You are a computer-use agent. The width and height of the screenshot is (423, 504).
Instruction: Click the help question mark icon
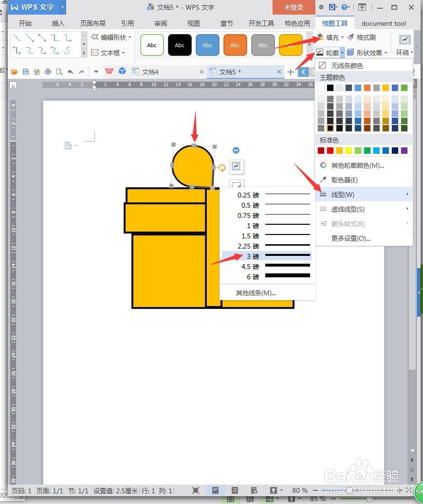click(x=344, y=7)
